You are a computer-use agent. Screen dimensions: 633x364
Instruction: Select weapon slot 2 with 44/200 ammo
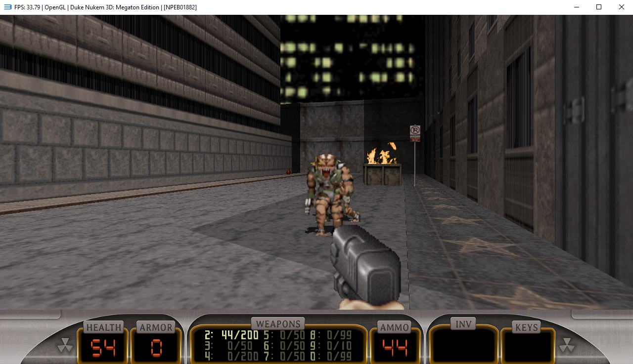pos(231,335)
